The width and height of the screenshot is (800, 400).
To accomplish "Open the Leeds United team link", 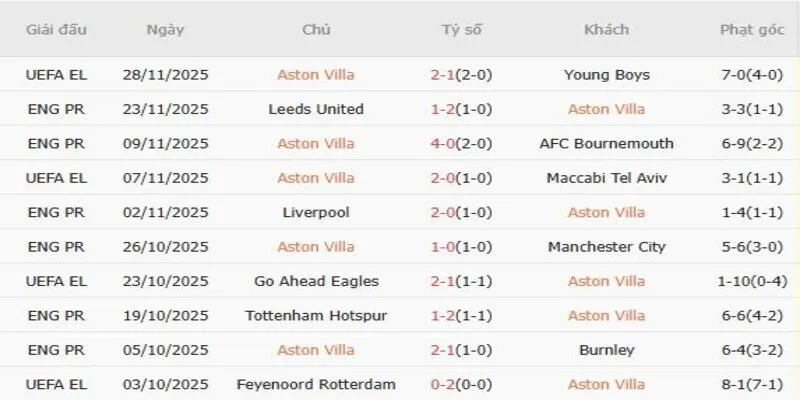I will coord(316,109).
